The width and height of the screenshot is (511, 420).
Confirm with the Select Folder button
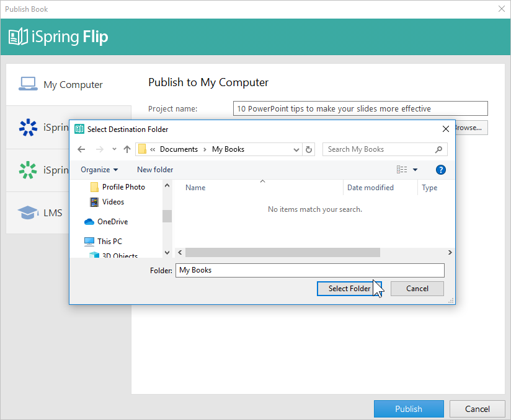coord(349,289)
